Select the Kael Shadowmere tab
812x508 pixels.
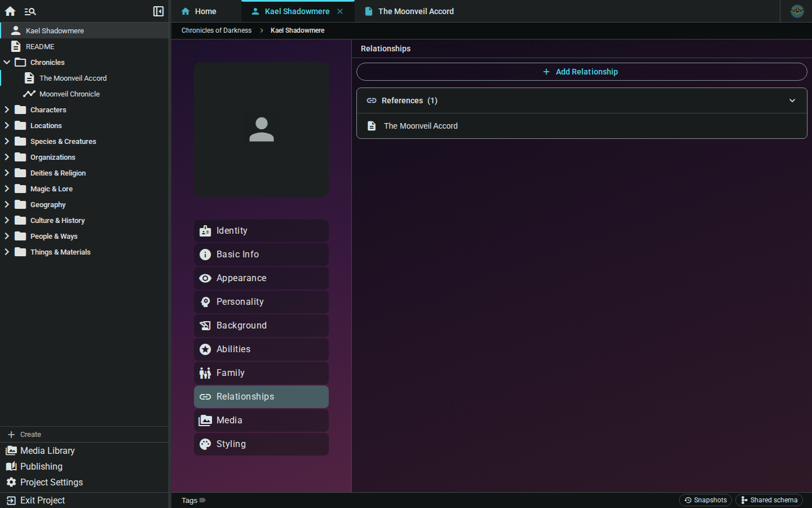click(297, 11)
